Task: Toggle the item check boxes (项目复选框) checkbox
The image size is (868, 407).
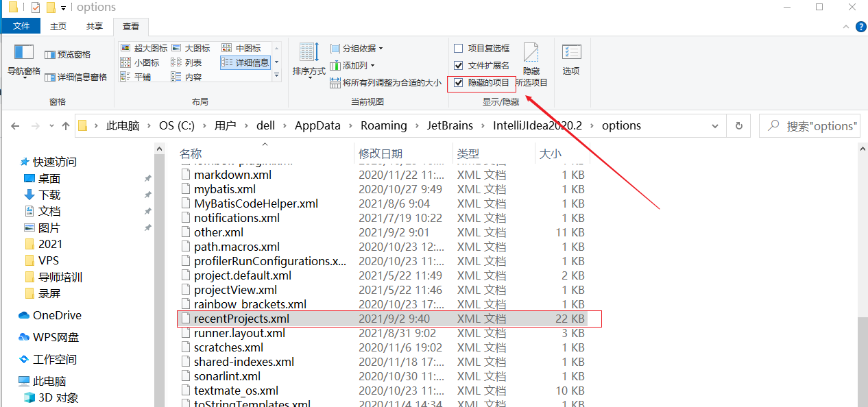Action: pos(459,48)
